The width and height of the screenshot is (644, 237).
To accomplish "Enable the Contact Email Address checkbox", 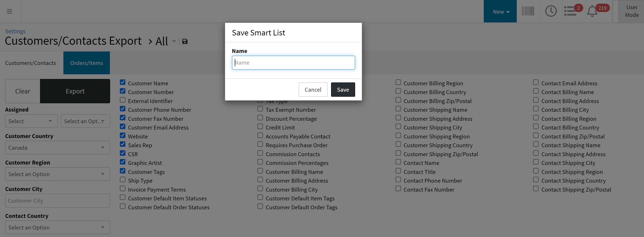I will pyautogui.click(x=536, y=82).
